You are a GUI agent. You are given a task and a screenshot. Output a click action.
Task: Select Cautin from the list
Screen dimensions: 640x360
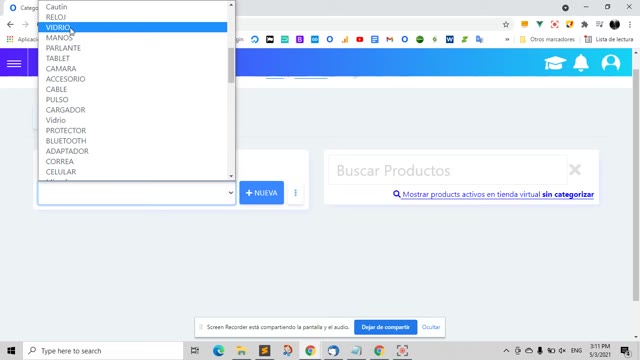point(133,7)
